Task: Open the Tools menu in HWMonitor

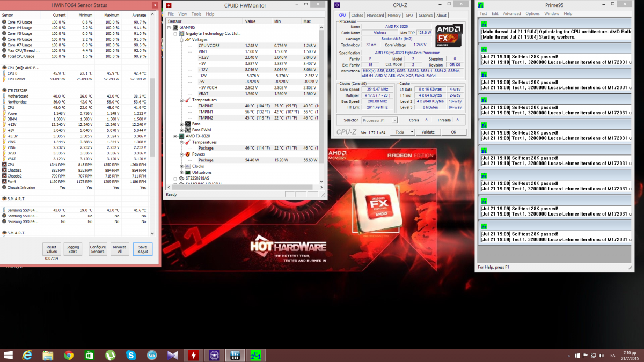Action: (x=196, y=14)
